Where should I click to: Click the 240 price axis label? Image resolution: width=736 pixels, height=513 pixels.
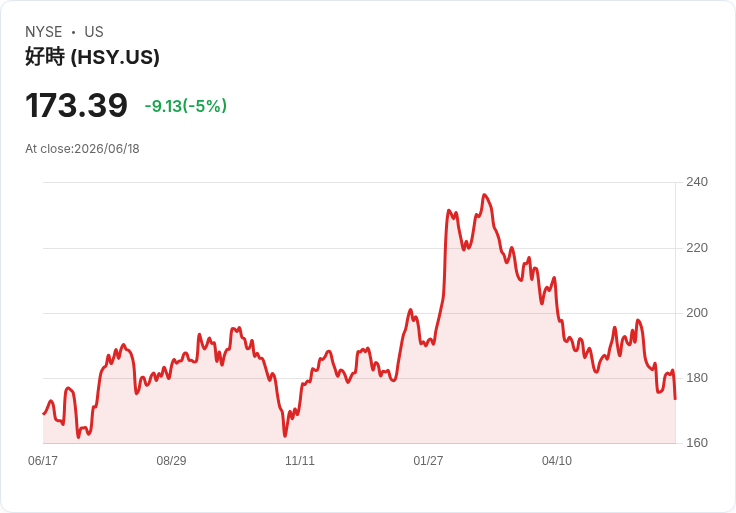697,182
